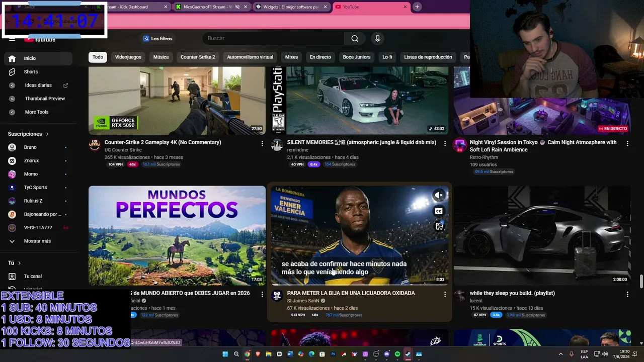
Task: Toggle the Los filtros button
Action: pos(157,39)
